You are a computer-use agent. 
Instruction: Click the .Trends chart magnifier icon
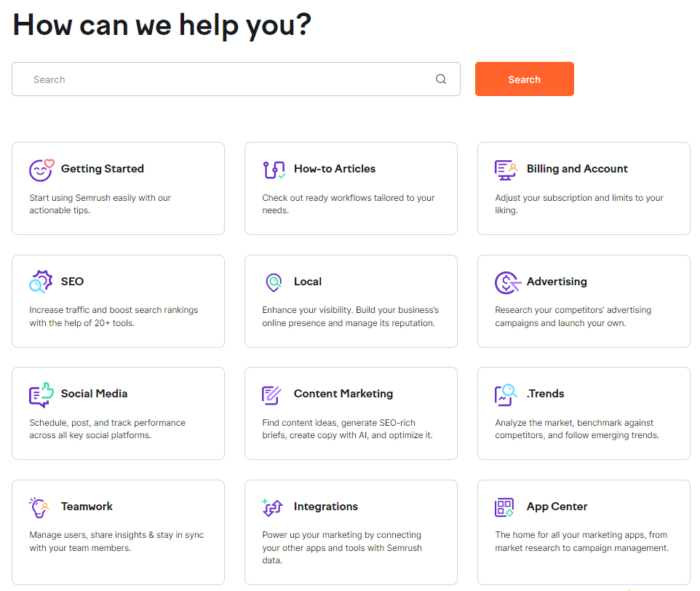click(506, 394)
